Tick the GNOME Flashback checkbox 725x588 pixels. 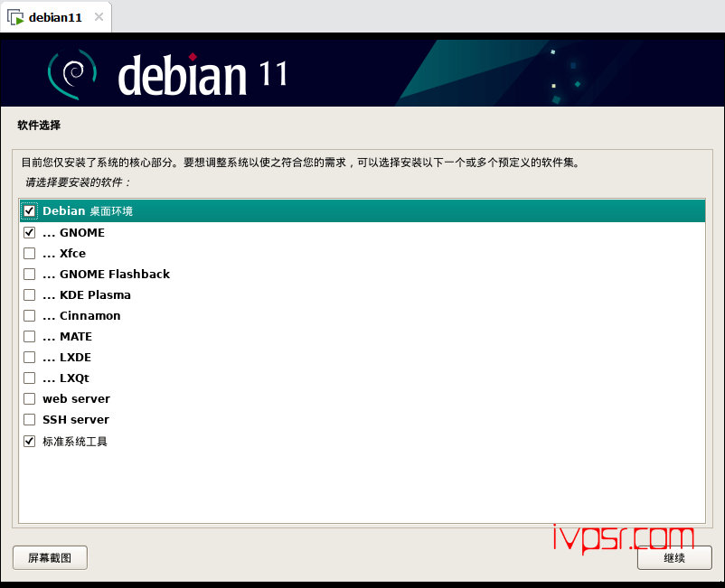point(29,274)
